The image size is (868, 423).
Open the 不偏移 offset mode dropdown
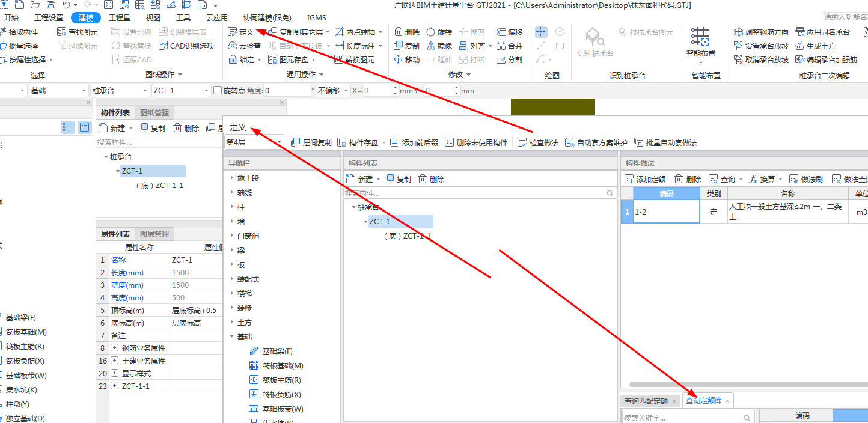(x=332, y=90)
